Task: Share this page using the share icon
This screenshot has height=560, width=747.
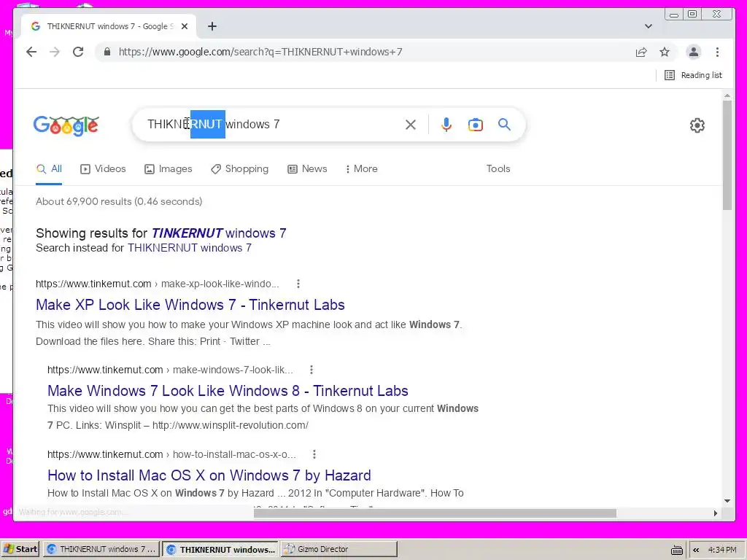Action: coord(641,52)
